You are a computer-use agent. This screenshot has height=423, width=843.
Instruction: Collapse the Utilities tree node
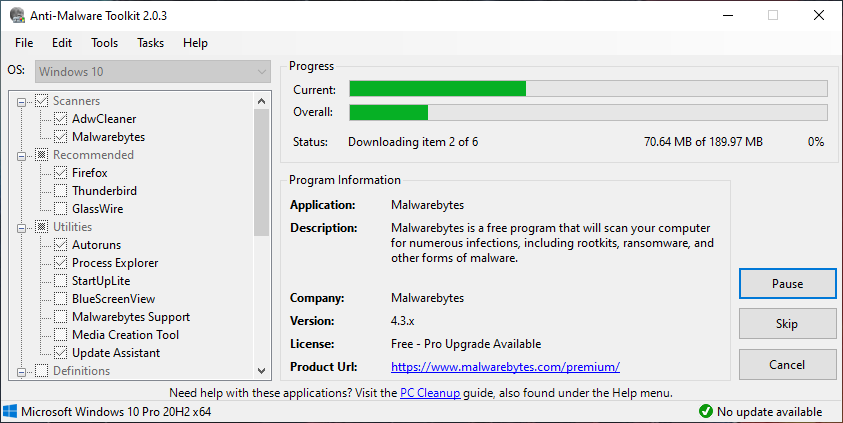point(22,228)
